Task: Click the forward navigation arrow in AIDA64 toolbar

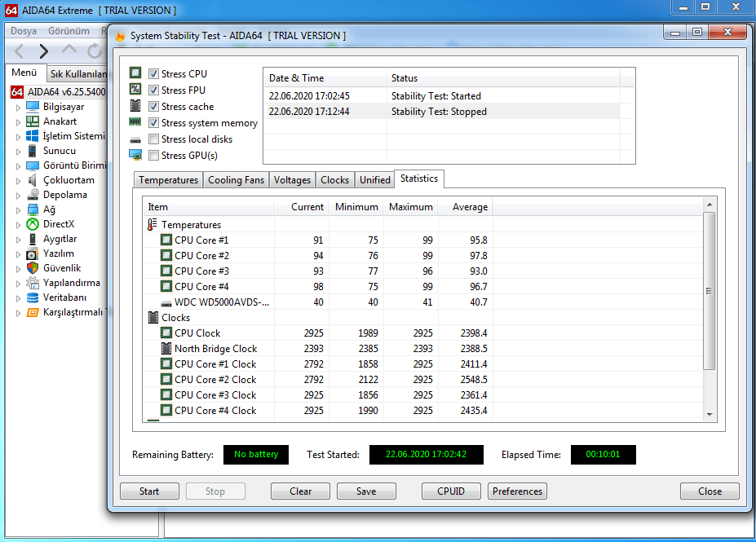Action: [x=44, y=51]
